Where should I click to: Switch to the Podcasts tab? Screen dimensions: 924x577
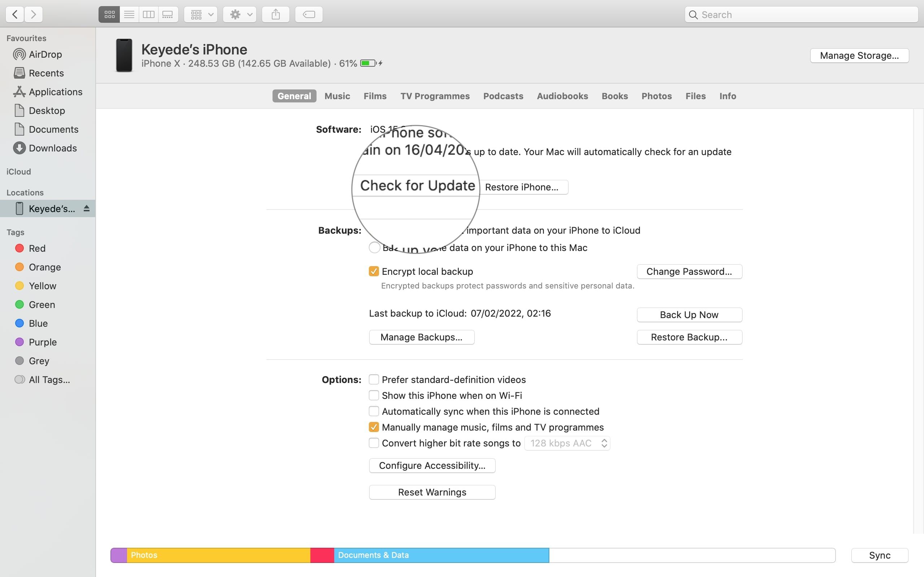[503, 96]
